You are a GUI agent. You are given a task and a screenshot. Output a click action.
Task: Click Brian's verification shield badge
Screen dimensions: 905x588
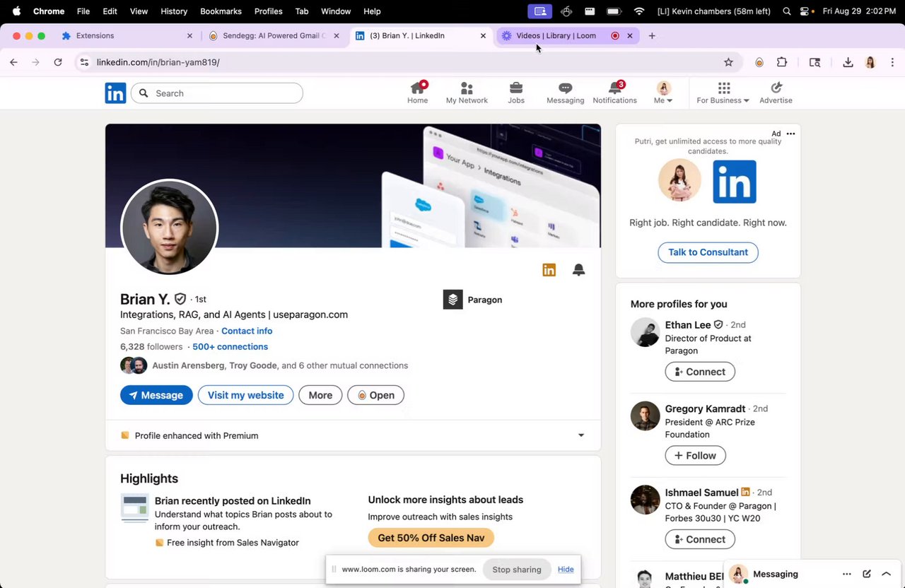click(x=180, y=299)
